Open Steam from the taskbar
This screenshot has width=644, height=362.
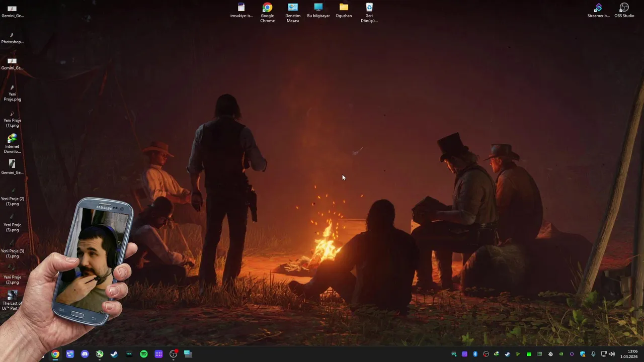point(114,354)
